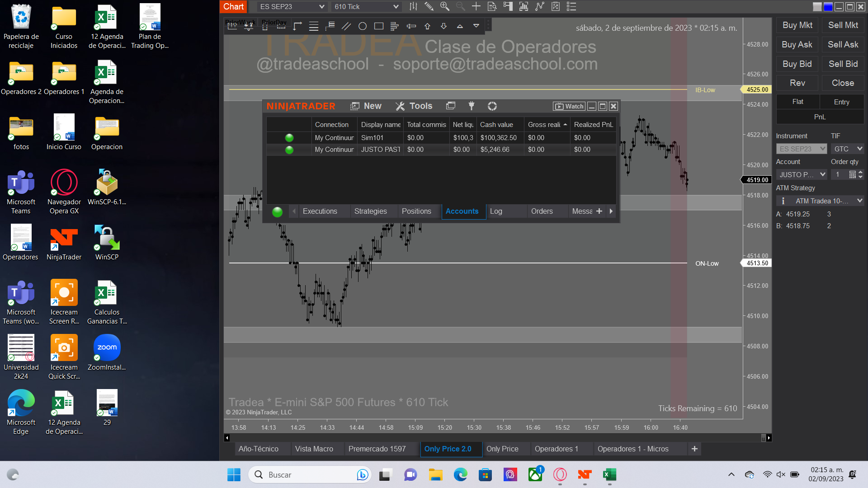868x488 pixels.
Task: Select the stepped Fibonacci lines tool
Action: coord(330,26)
